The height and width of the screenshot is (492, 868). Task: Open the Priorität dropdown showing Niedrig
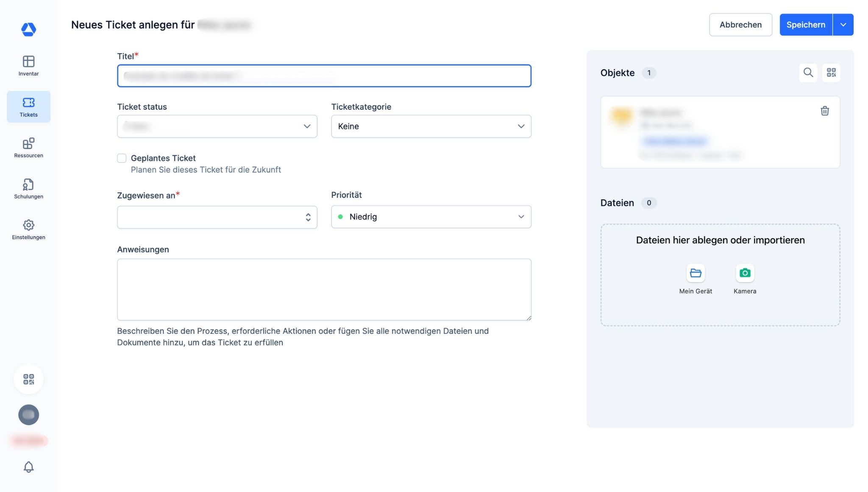[x=431, y=217]
